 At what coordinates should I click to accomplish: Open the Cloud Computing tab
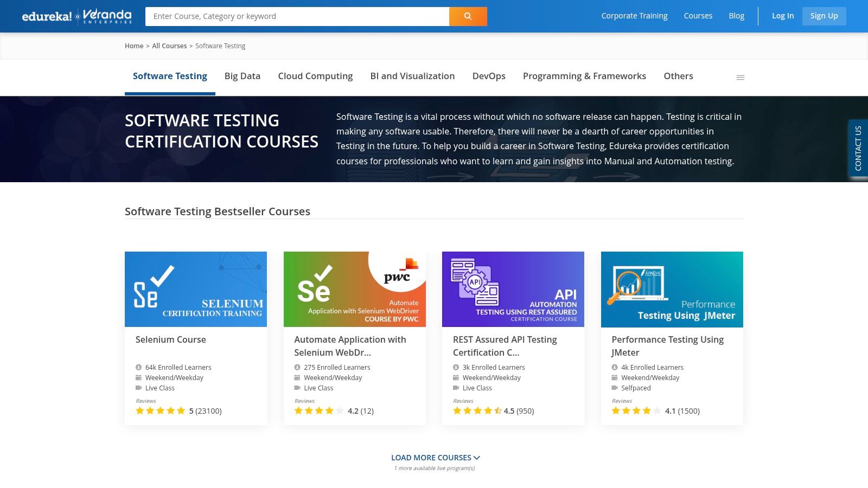315,76
